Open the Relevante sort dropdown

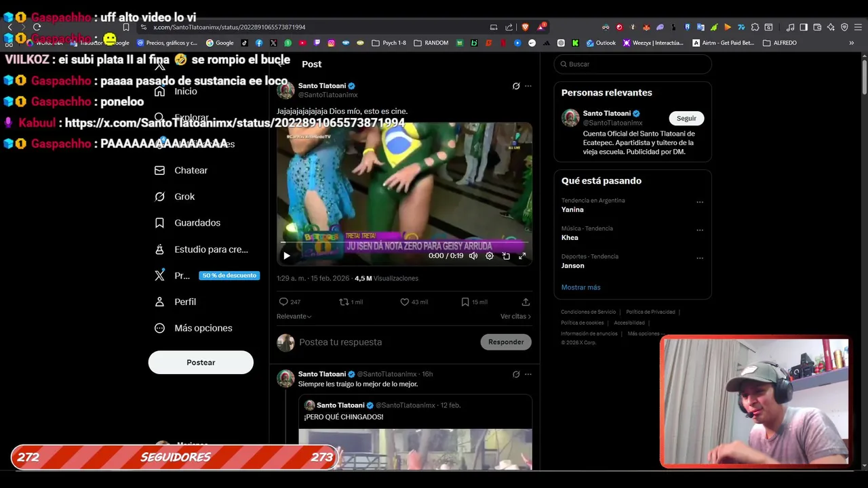(294, 316)
